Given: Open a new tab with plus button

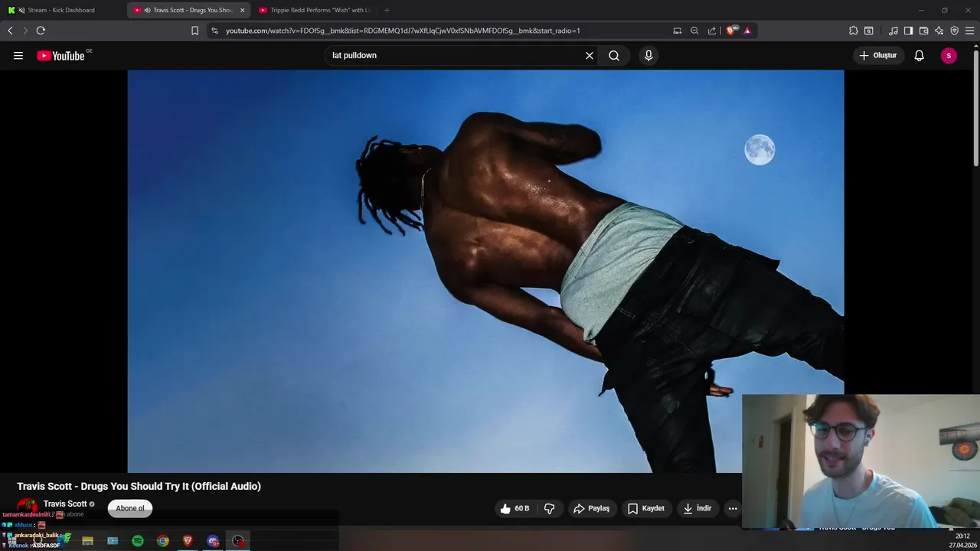Looking at the screenshot, I should [x=387, y=10].
